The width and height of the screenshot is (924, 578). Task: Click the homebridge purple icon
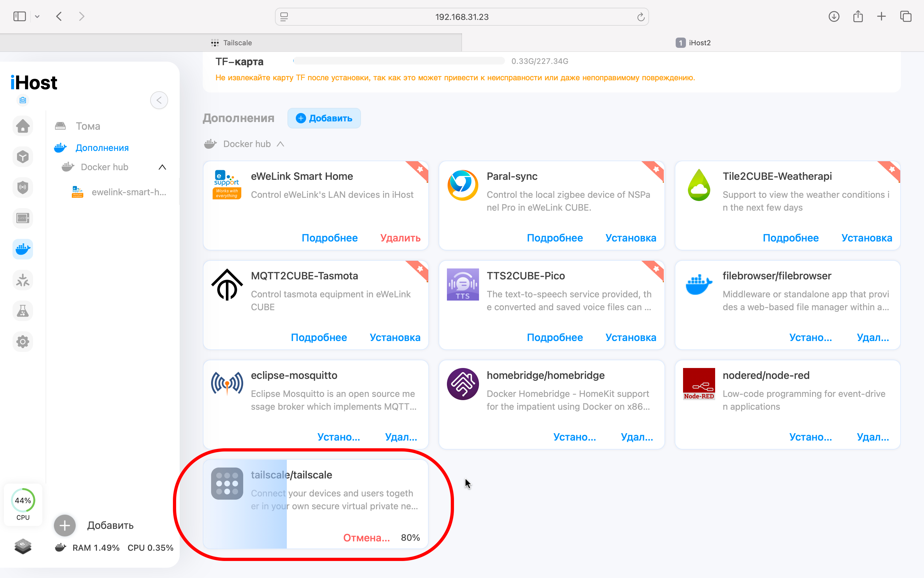463,384
